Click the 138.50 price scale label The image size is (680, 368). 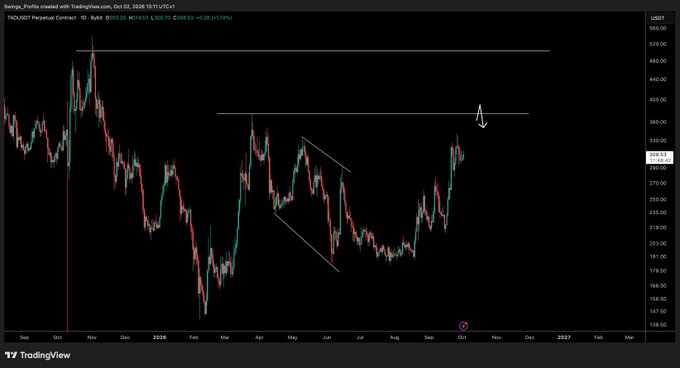pos(657,325)
